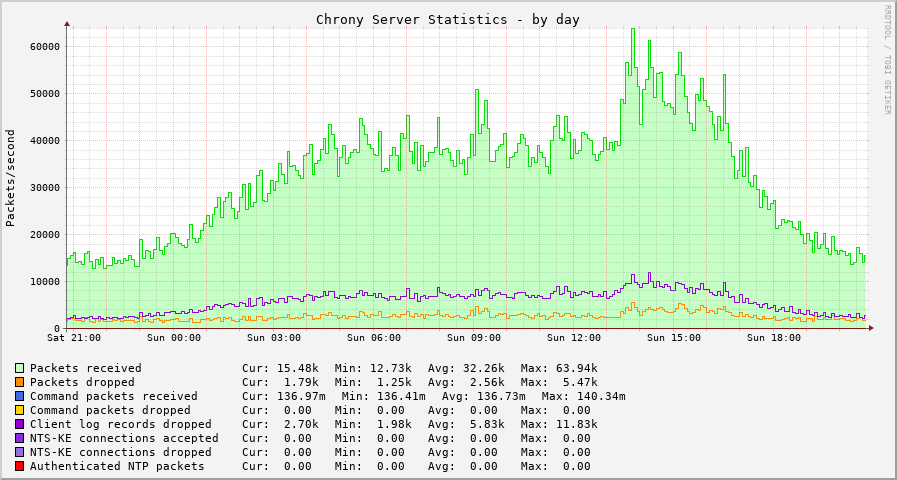Screen dimensions: 897x480
Task: Click the 20000 y-axis value
Action: click(x=45, y=235)
